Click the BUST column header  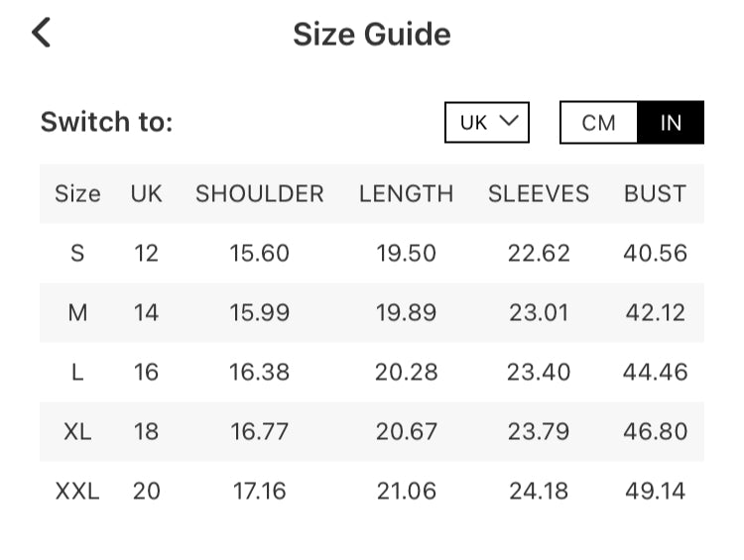click(655, 193)
